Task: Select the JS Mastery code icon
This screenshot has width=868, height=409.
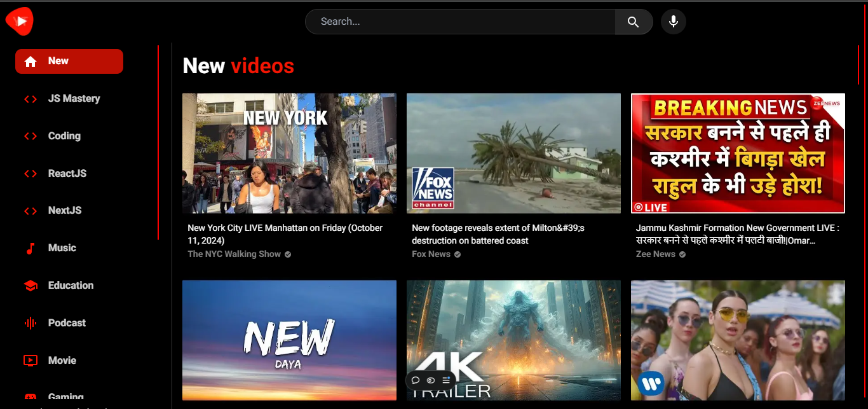Action: pos(31,99)
